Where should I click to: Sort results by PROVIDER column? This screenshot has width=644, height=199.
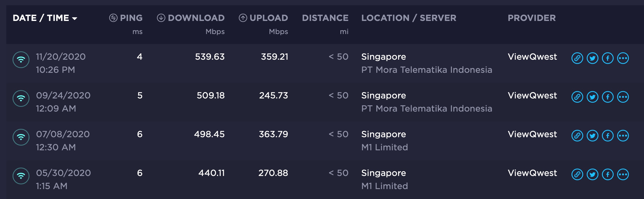(532, 18)
